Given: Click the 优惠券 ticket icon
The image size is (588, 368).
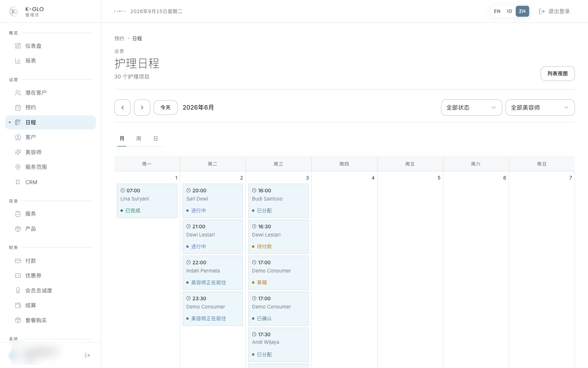Looking at the screenshot, I should pyautogui.click(x=18, y=276).
